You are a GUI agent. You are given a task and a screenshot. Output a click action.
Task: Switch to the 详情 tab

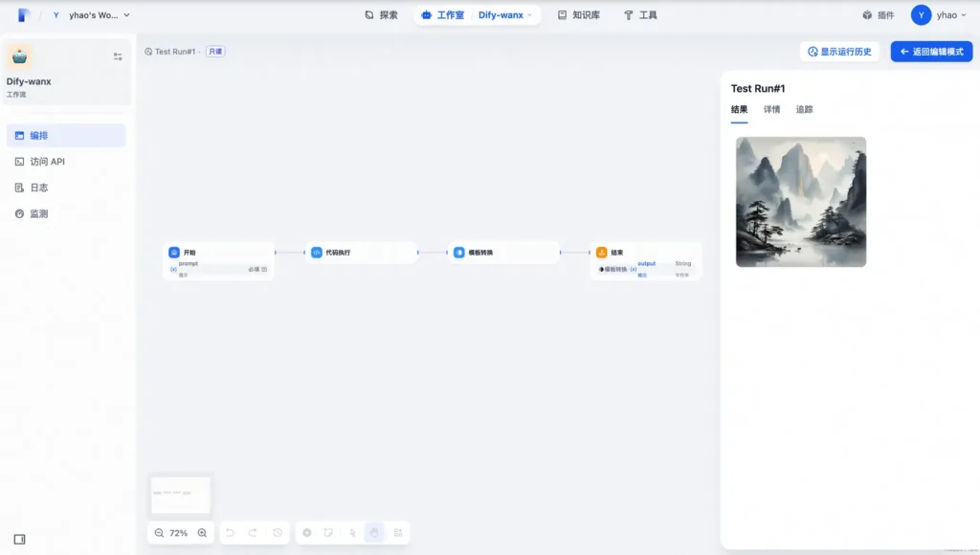(771, 110)
